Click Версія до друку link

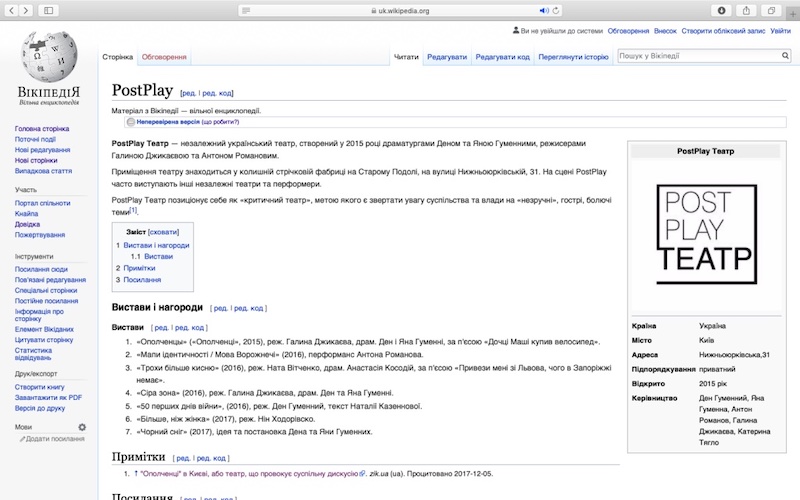40,408
